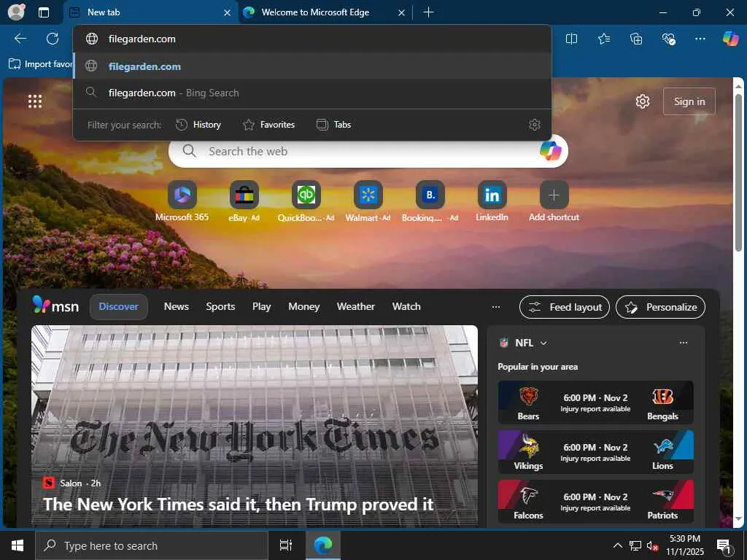Click Copilot icon in web search box
The width and height of the screenshot is (747, 560).
point(550,151)
